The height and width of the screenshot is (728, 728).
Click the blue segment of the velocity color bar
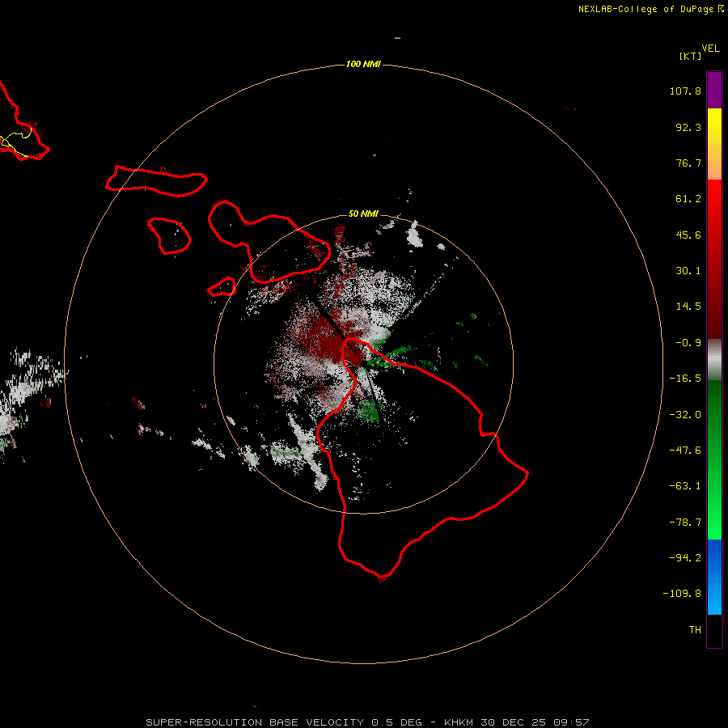714,577
